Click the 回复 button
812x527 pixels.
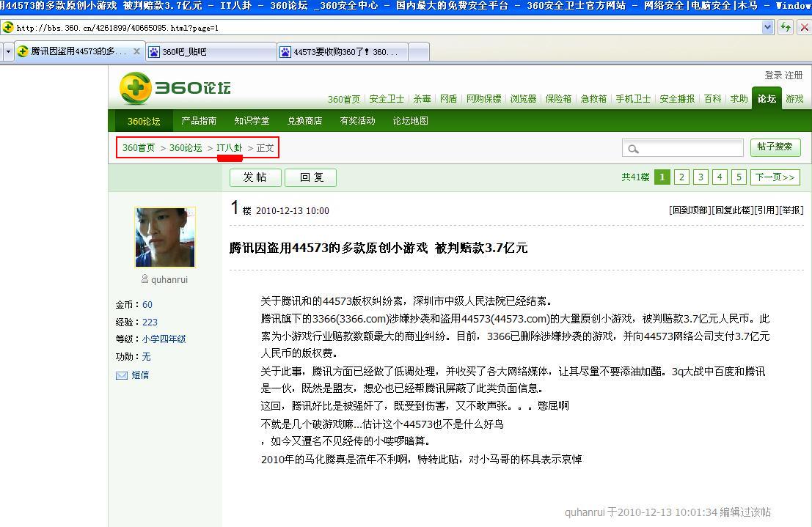(x=311, y=177)
